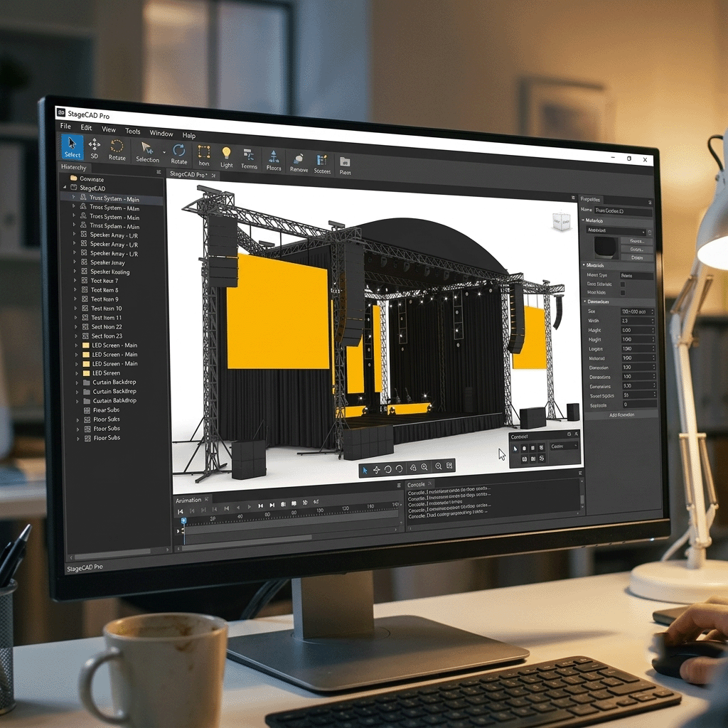Open the Edit menu
Image resolution: width=728 pixels, height=728 pixels.
click(86, 127)
